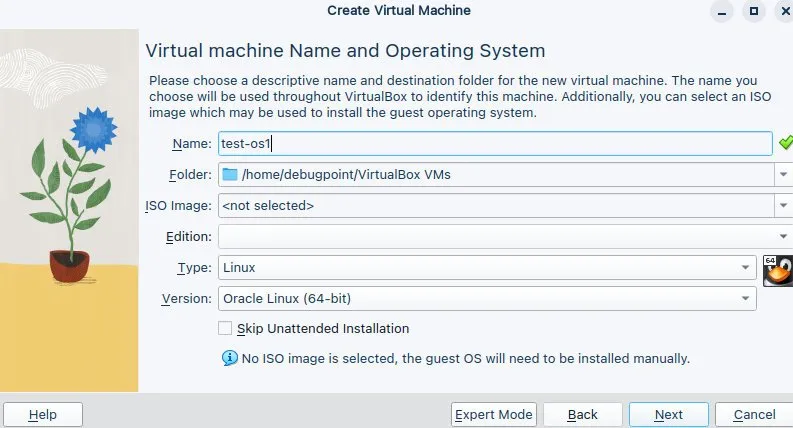The image size is (793, 428).
Task: Click the 'Virtual machine Name and Operating System' heading
Action: [x=345, y=51]
